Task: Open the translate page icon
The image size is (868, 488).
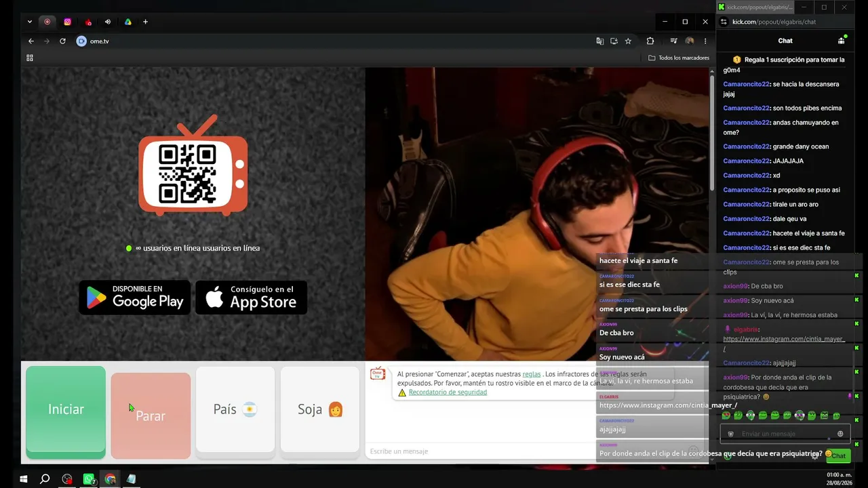Action: (599, 41)
